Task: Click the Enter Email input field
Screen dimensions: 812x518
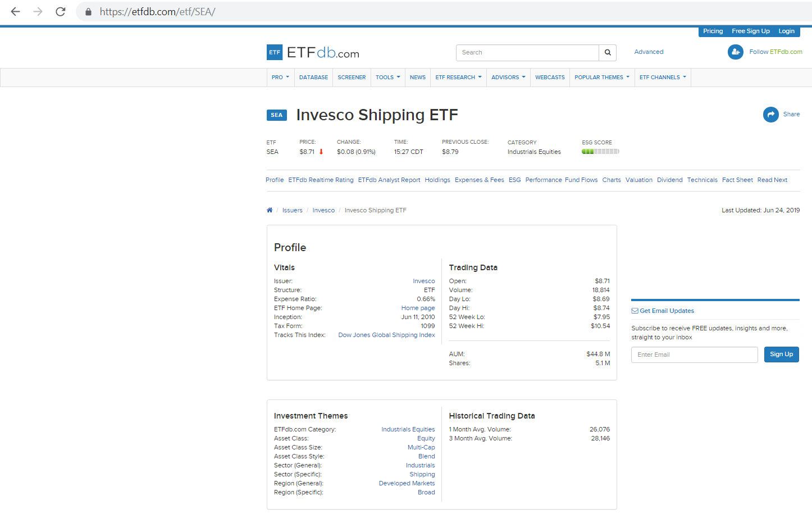Action: click(694, 355)
